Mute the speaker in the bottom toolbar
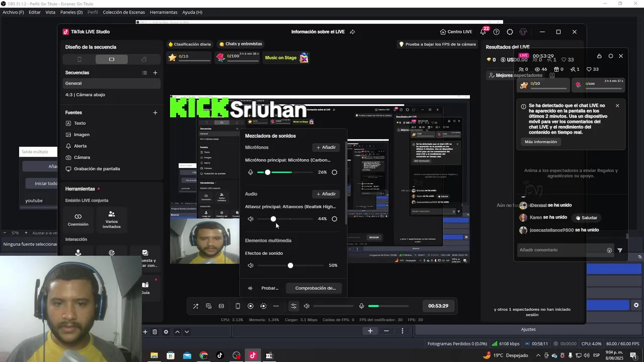 pyautogui.click(x=306, y=306)
